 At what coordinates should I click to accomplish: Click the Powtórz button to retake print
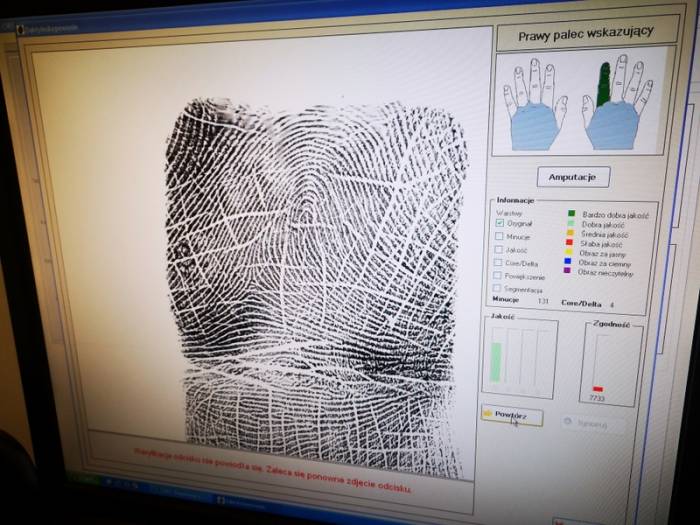point(512,415)
